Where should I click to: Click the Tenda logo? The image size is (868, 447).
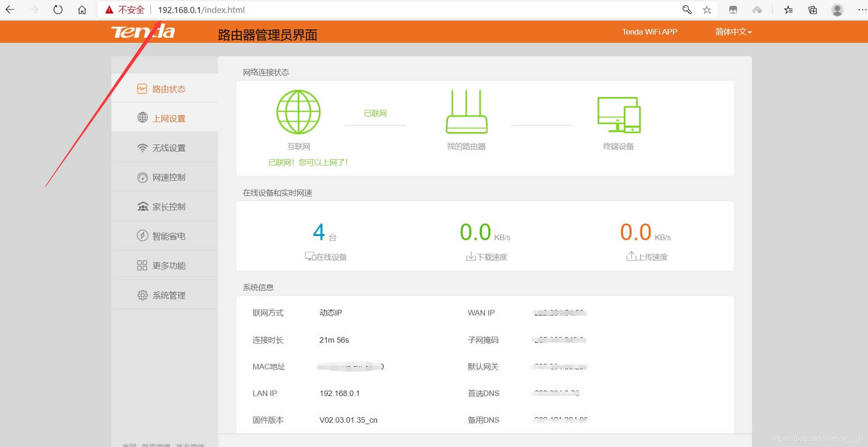pyautogui.click(x=143, y=32)
